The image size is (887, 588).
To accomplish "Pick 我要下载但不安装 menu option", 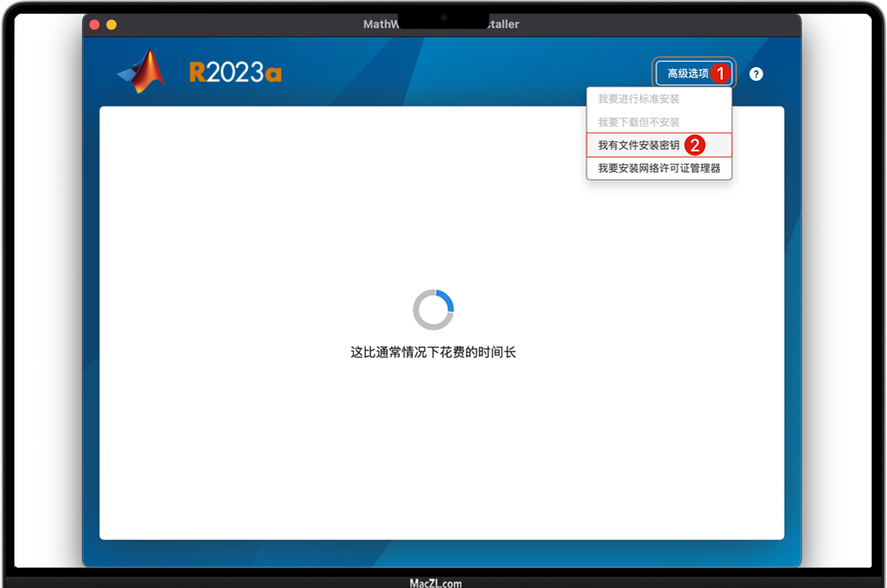I will click(x=659, y=122).
